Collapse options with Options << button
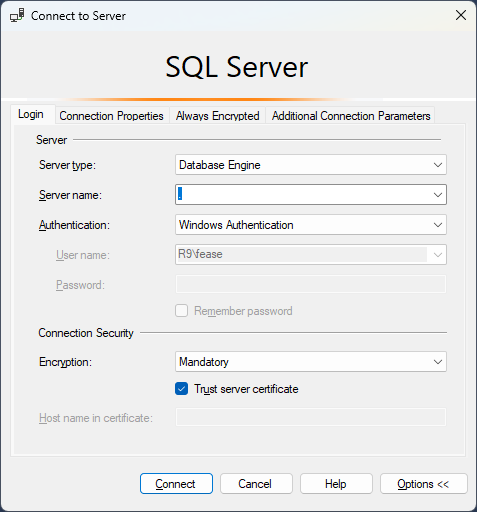The width and height of the screenshot is (477, 512). pos(424,483)
